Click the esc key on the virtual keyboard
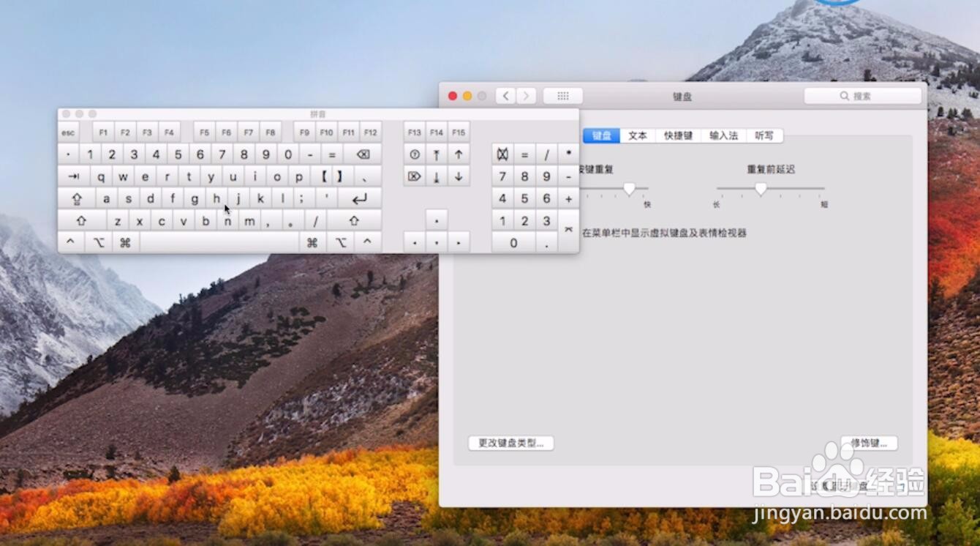The image size is (980, 546). [68, 132]
